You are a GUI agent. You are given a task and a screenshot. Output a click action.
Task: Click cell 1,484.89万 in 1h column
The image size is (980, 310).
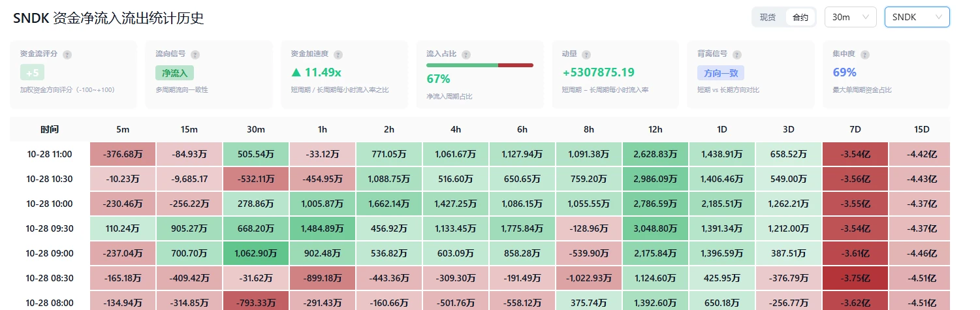click(x=323, y=228)
